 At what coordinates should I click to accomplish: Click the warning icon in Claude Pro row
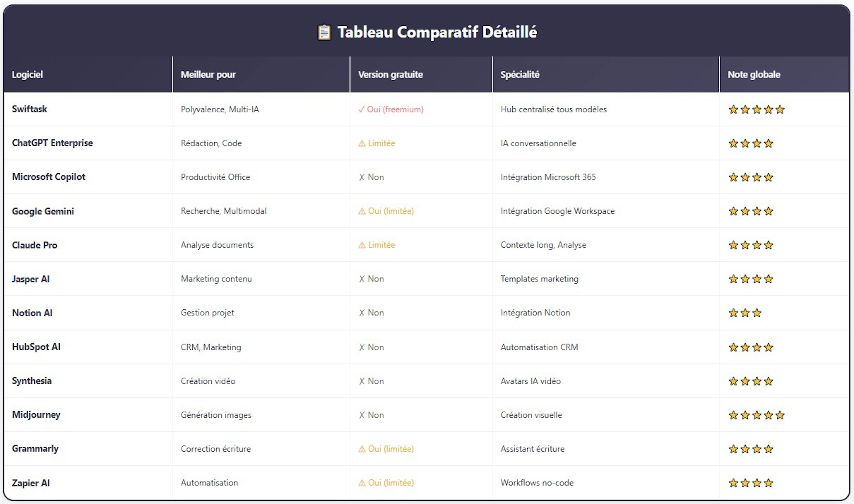pyautogui.click(x=362, y=245)
